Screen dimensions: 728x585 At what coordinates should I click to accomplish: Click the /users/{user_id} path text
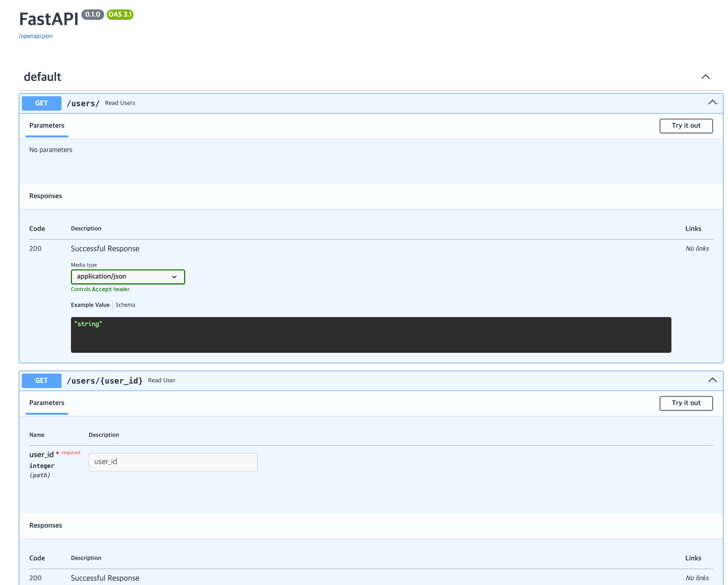click(105, 381)
